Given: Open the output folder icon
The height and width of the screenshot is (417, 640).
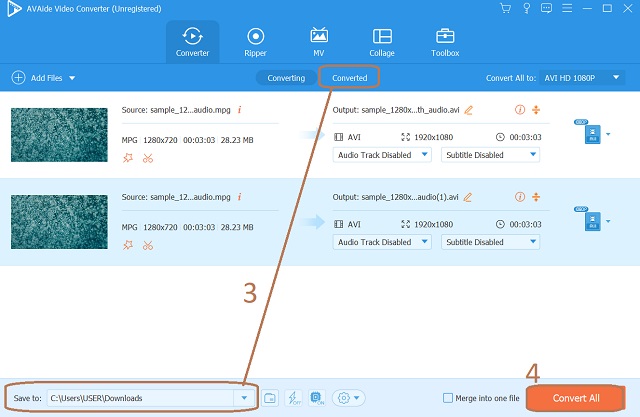Looking at the screenshot, I should point(270,398).
